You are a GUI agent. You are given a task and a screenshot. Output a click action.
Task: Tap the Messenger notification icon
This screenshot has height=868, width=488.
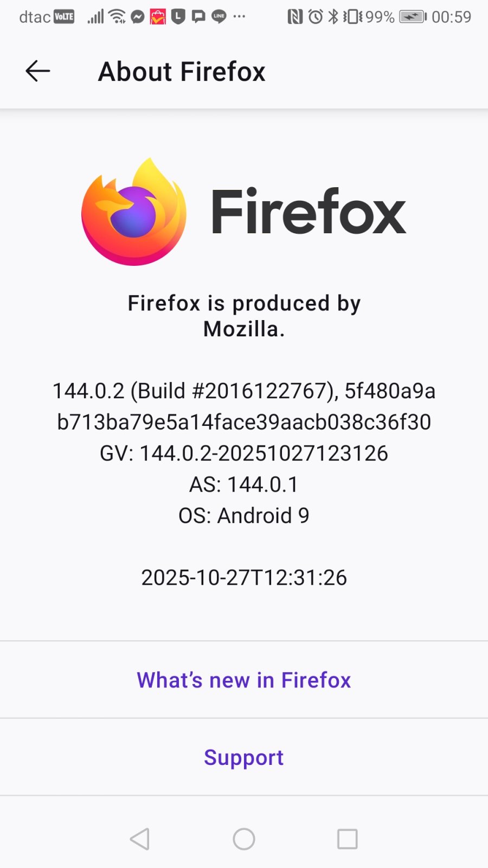click(138, 17)
